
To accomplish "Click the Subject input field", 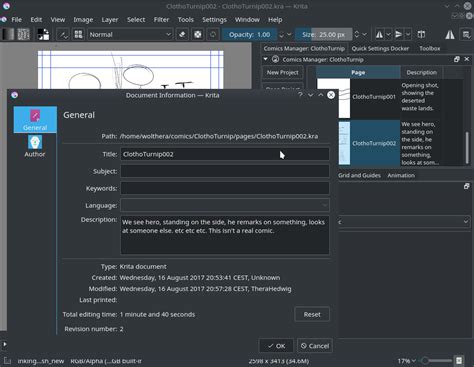I will click(225, 171).
